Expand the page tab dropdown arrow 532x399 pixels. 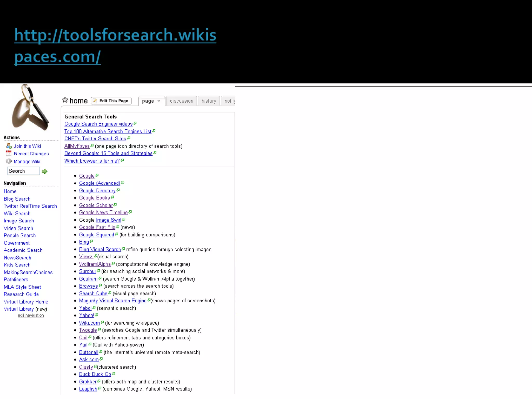coord(159,101)
